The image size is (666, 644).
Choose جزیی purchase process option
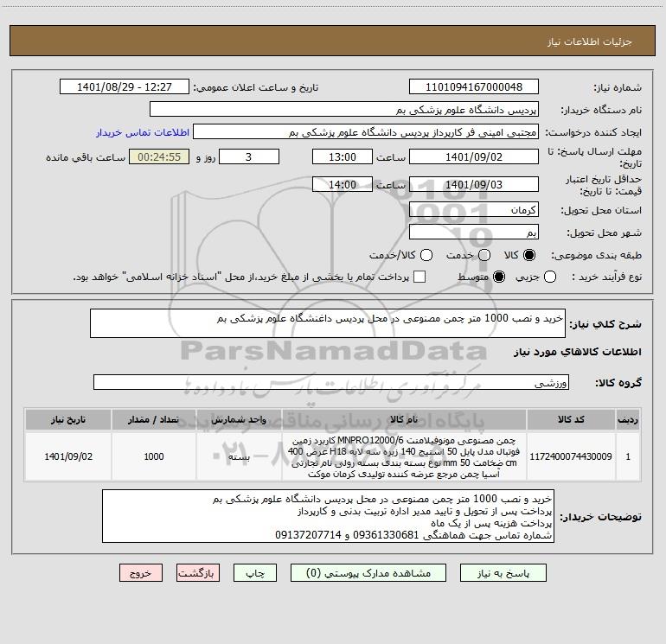coord(549,277)
